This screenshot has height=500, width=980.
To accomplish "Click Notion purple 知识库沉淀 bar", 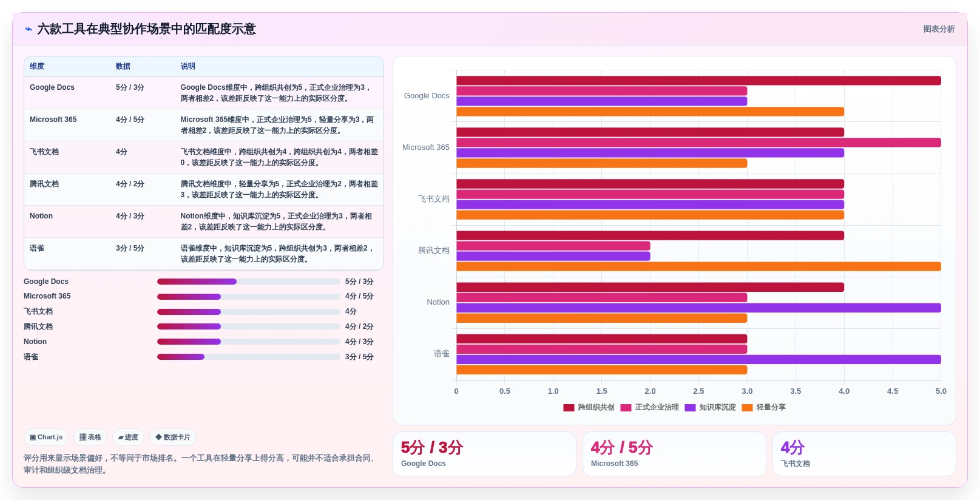I will [698, 308].
